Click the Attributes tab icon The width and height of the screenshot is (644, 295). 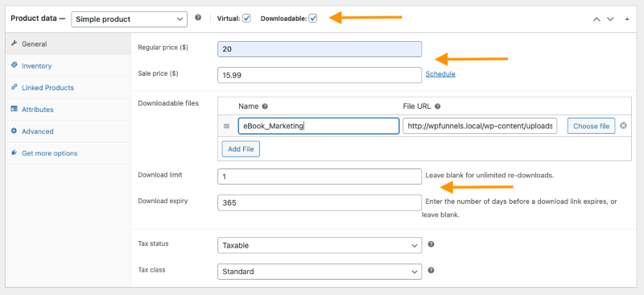tap(14, 109)
